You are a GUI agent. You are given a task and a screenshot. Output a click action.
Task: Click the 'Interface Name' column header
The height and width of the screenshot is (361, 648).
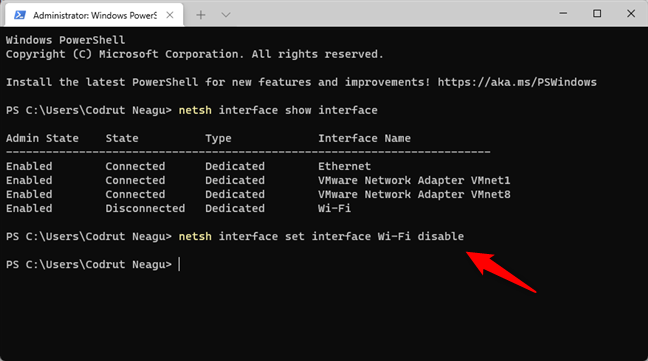click(x=364, y=138)
